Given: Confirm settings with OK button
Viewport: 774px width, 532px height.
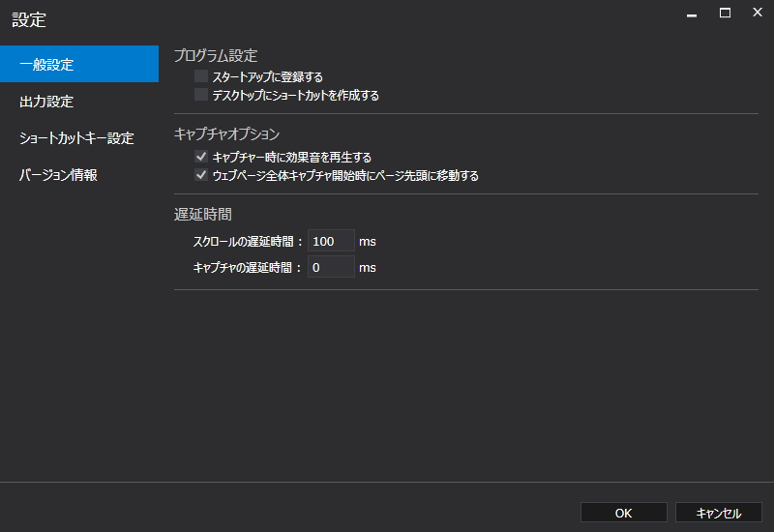Looking at the screenshot, I should [623, 513].
